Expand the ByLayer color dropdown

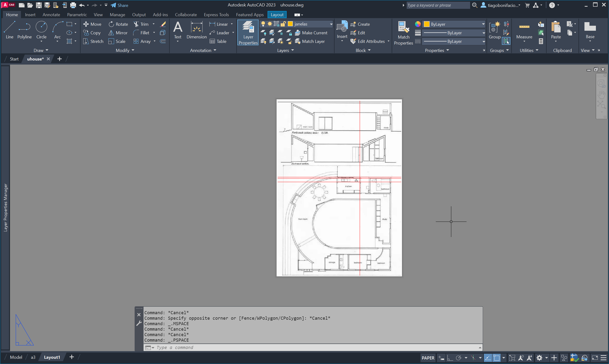click(483, 24)
